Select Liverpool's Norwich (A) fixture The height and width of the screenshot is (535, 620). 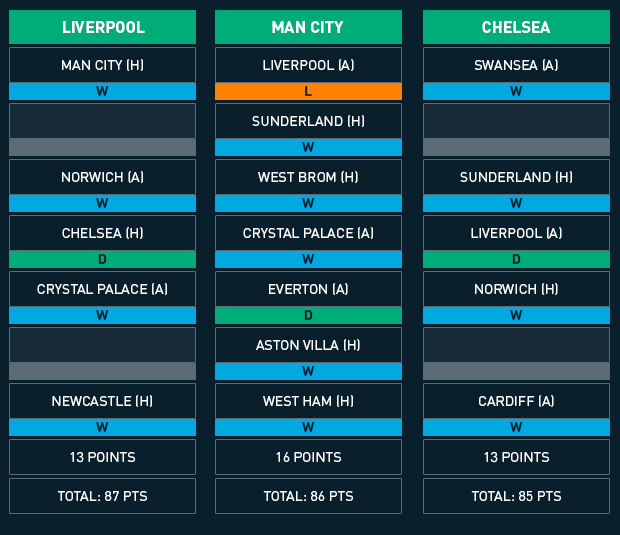click(x=102, y=177)
